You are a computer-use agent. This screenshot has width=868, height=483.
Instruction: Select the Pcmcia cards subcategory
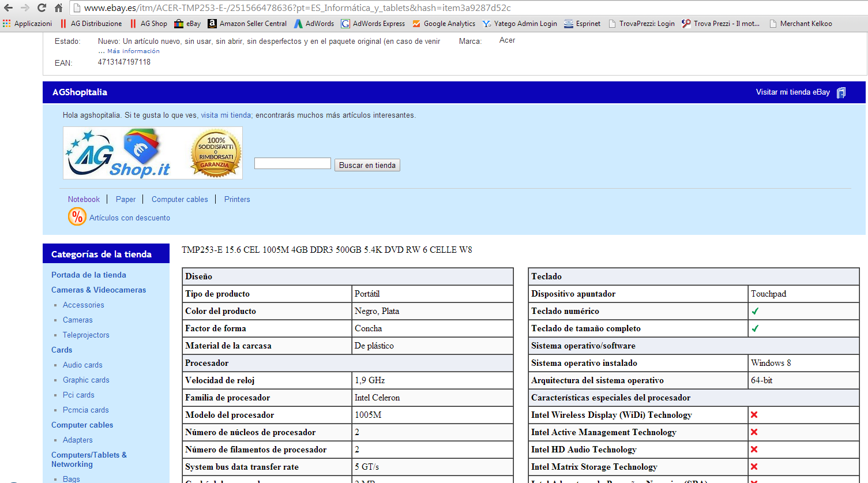coord(86,410)
